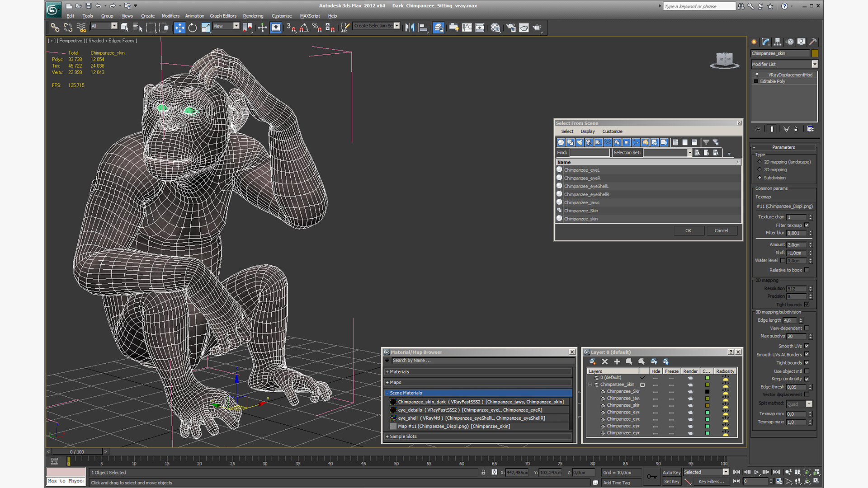
Task: Open the Material Editor icon
Action: (x=495, y=28)
